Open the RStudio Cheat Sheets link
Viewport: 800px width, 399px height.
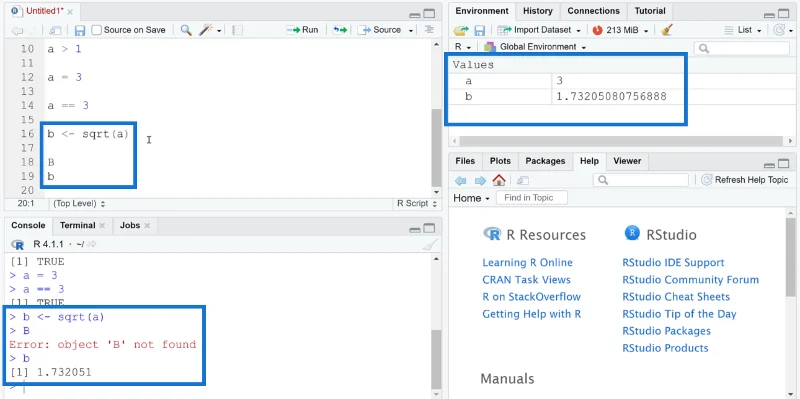676,296
